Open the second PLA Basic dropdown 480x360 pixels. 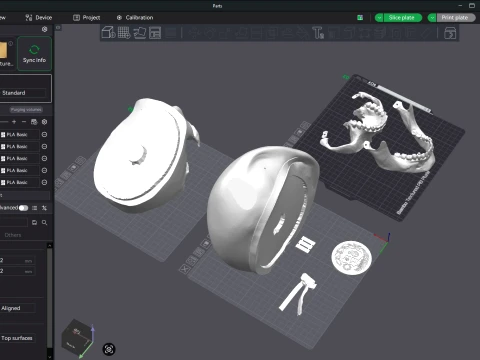tap(20, 147)
